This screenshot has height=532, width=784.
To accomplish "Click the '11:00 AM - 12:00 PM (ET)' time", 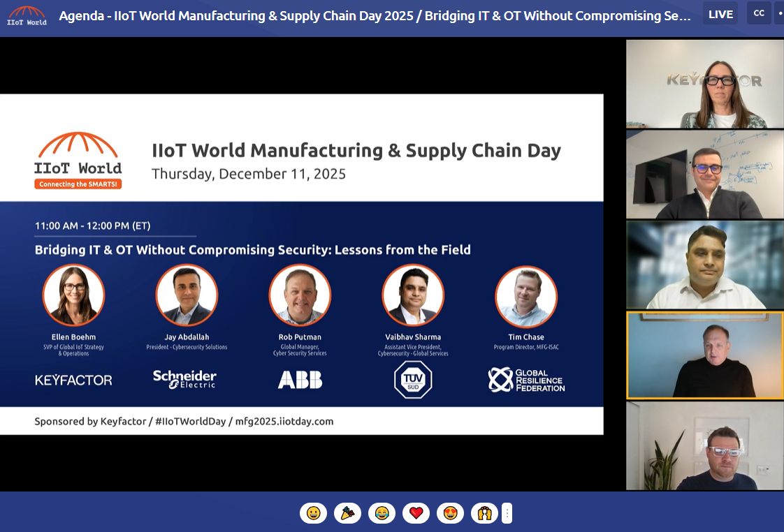I will coord(92,226).
